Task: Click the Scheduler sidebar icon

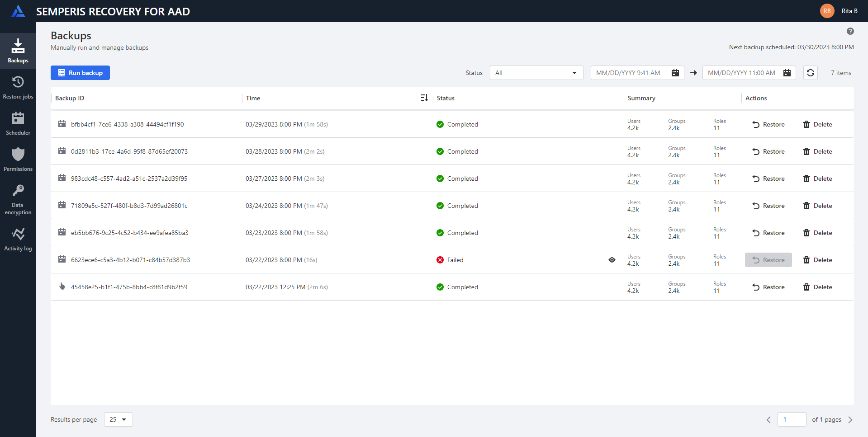Action: 18,122
